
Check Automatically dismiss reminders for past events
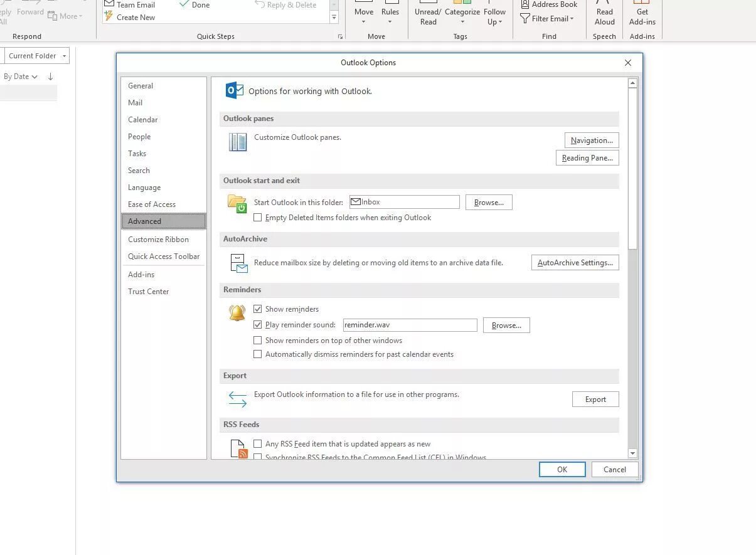pyautogui.click(x=257, y=354)
